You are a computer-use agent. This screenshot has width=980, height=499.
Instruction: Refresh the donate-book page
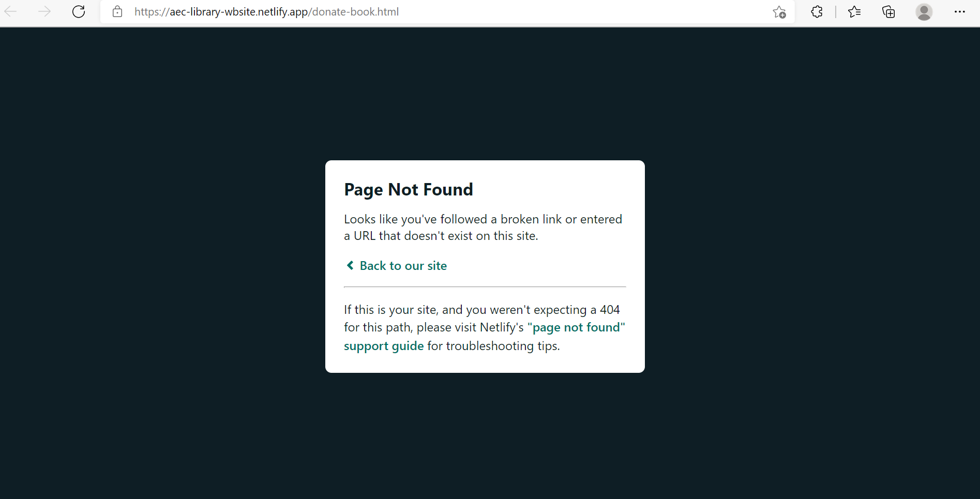[79, 11]
